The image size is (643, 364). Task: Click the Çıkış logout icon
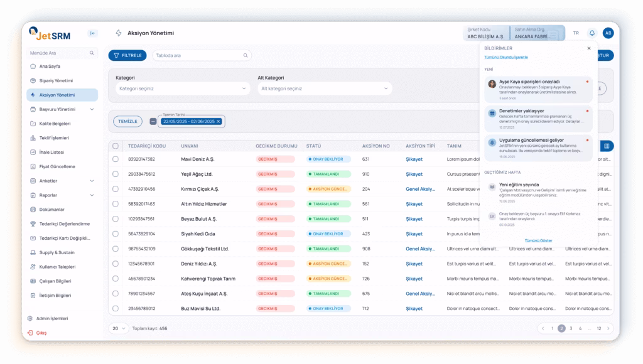pyautogui.click(x=31, y=333)
